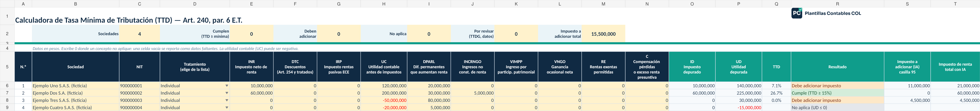Image resolution: width=980 pixels, height=111 pixels.
Task: Click the Resultado column heading
Action: pos(837,67)
